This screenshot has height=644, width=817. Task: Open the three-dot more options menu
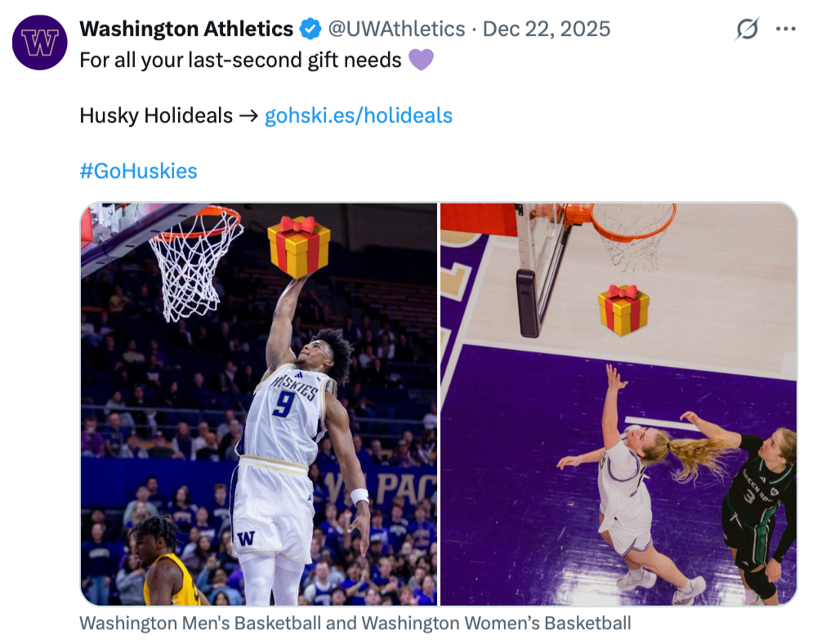785,29
